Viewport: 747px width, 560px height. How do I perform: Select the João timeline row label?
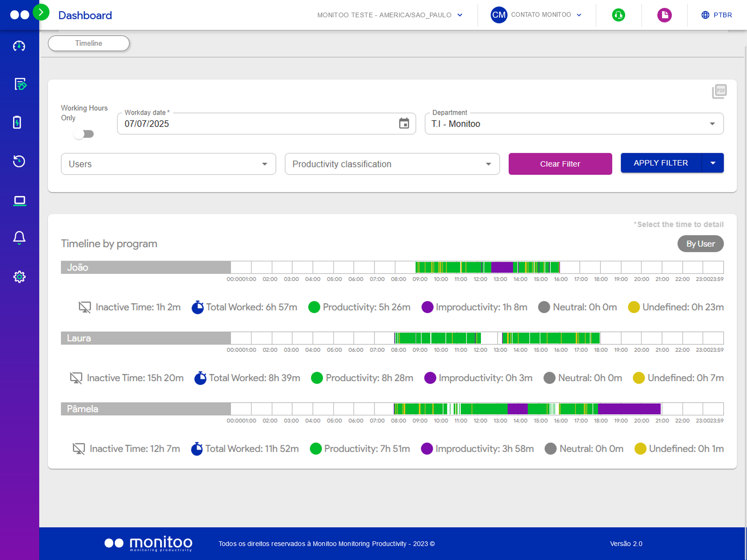(146, 267)
